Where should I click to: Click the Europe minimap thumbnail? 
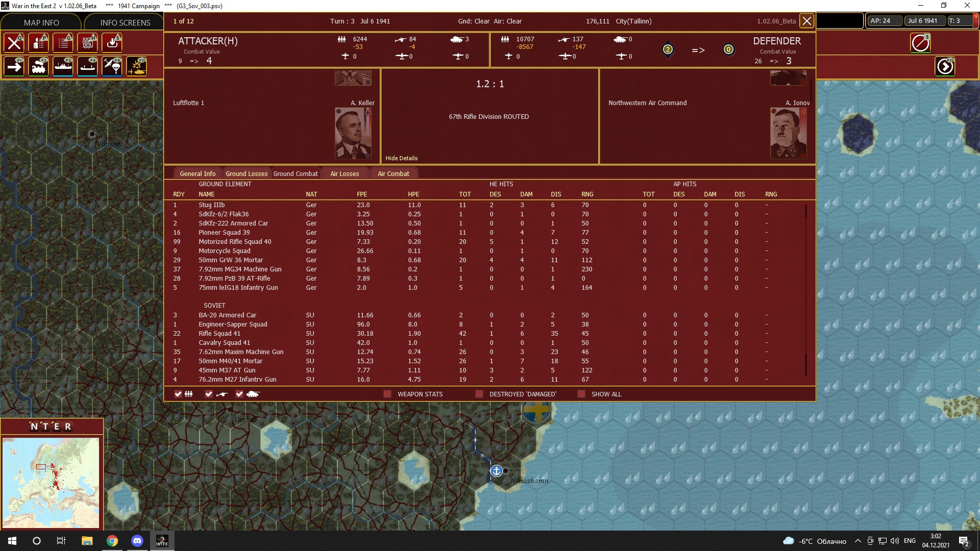pos(51,483)
